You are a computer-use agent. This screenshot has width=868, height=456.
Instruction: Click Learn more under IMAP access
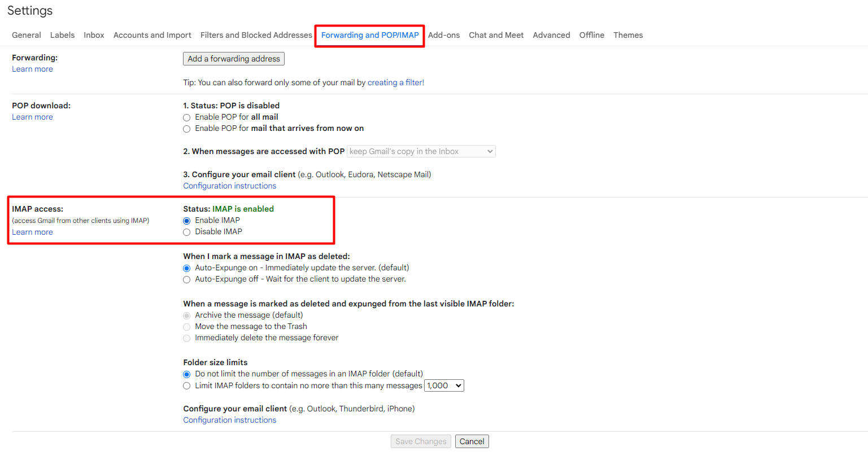click(x=32, y=232)
